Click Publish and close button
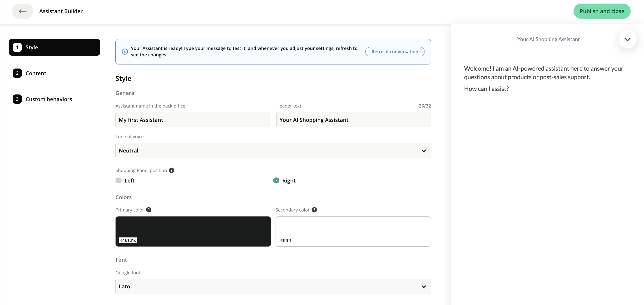Viewport: 644px width, 305px height. pyautogui.click(x=602, y=11)
